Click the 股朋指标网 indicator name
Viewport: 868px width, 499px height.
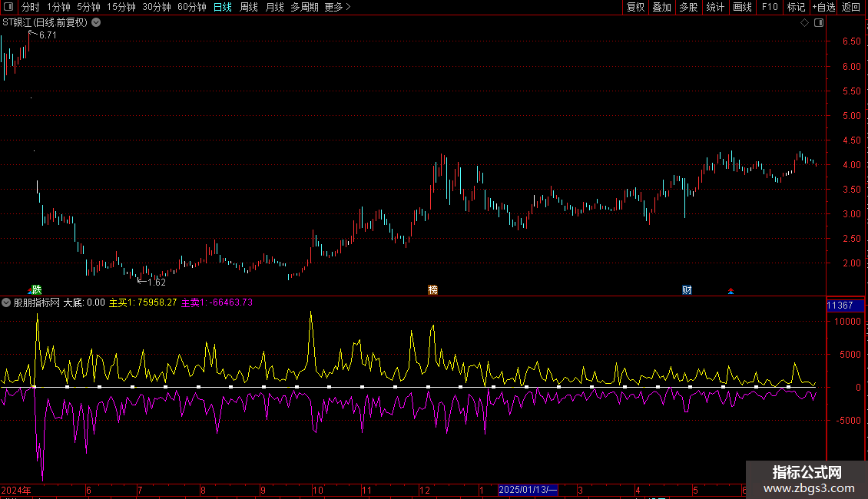pos(37,302)
